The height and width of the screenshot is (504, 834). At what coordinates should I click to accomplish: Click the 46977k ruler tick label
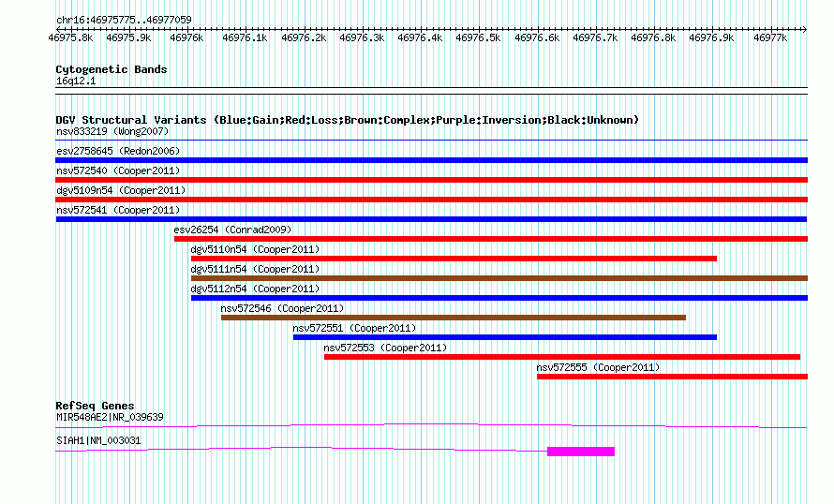click(770, 37)
